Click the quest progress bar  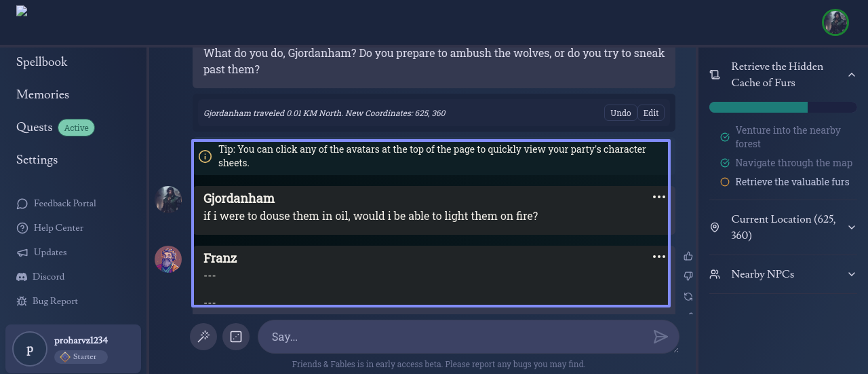783,107
